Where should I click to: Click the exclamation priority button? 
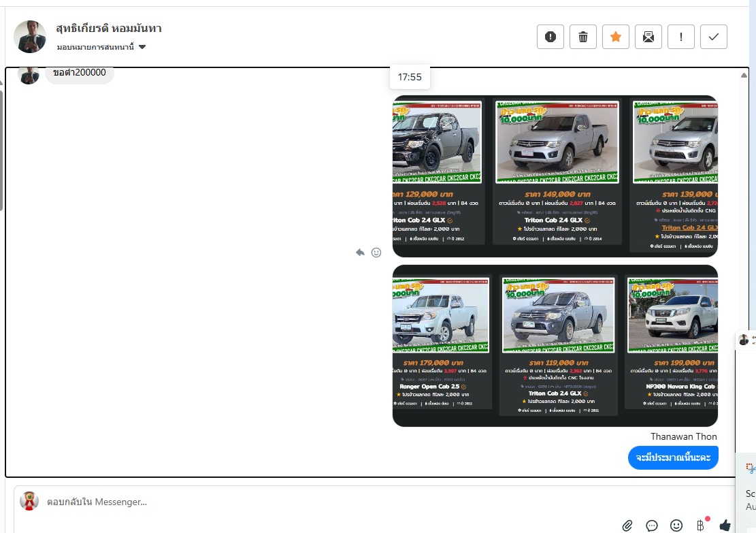tap(681, 37)
